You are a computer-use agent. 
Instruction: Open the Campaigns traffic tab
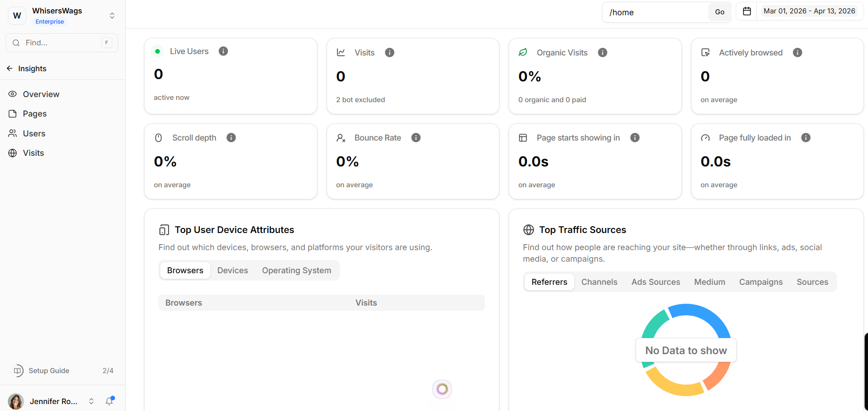[x=760, y=282]
